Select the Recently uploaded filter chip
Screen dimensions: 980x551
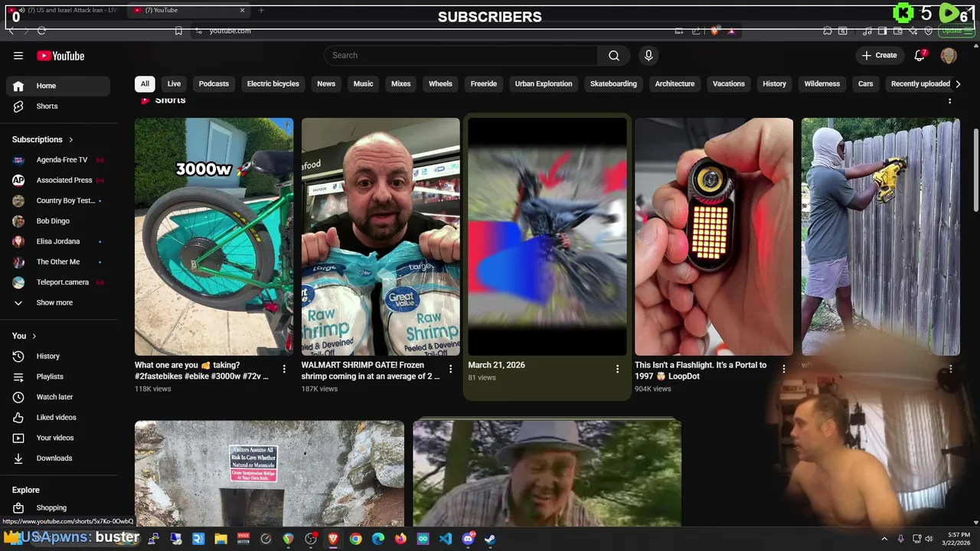click(x=920, y=84)
